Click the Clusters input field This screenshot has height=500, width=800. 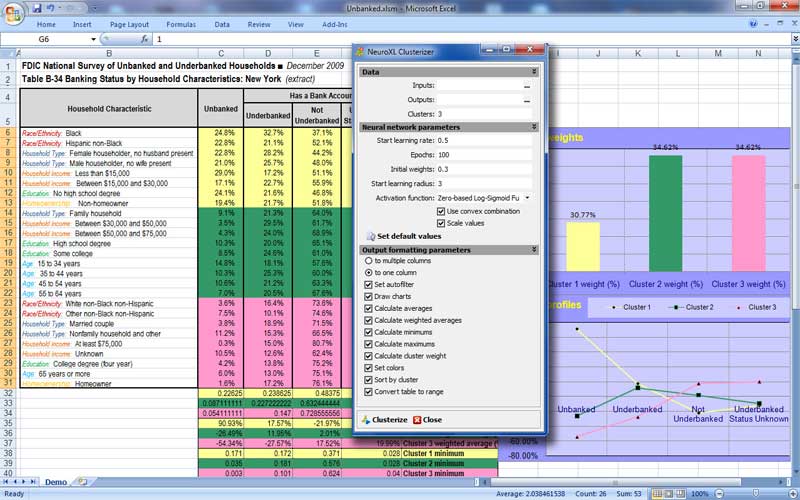pyautogui.click(x=484, y=114)
